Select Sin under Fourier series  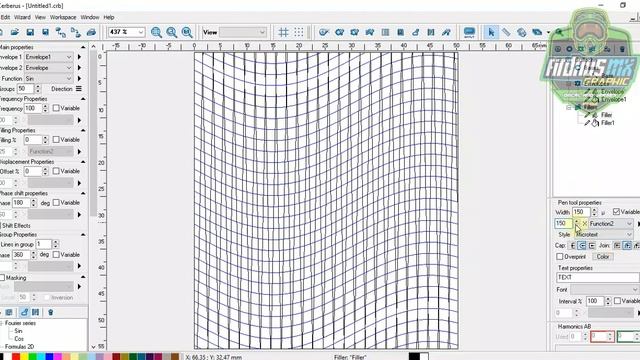click(x=18, y=331)
